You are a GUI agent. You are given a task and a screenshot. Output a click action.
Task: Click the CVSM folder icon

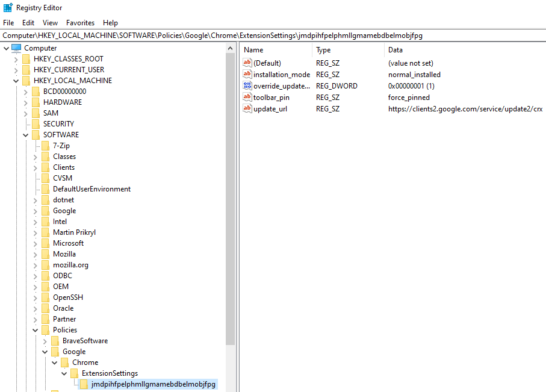[x=46, y=178]
